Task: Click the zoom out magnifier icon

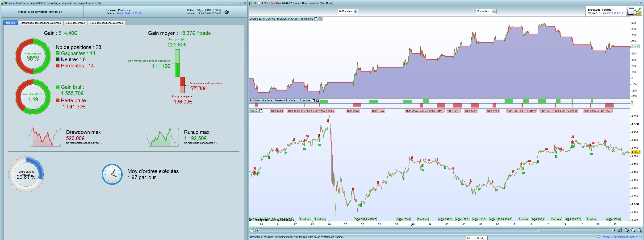Action: click(633, 230)
